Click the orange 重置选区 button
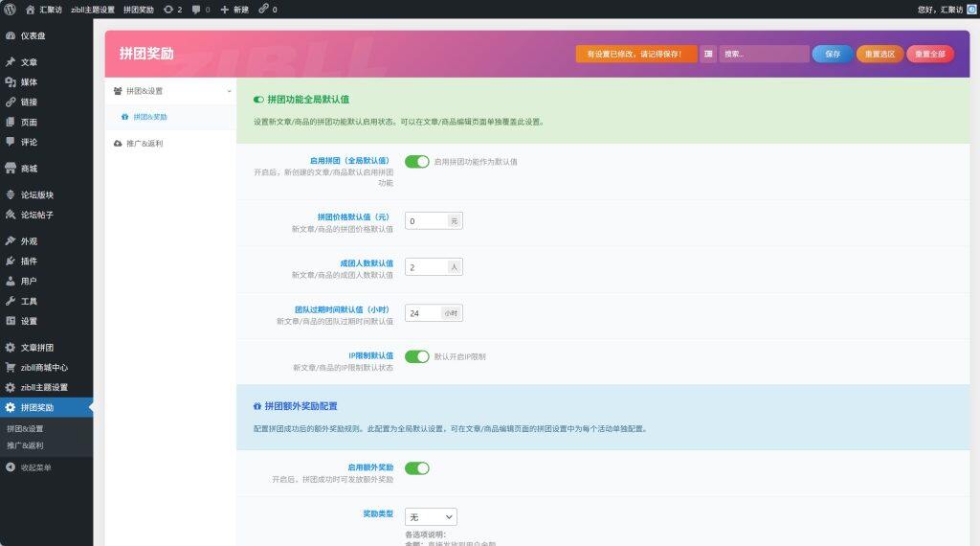This screenshot has height=546, width=980. click(880, 54)
